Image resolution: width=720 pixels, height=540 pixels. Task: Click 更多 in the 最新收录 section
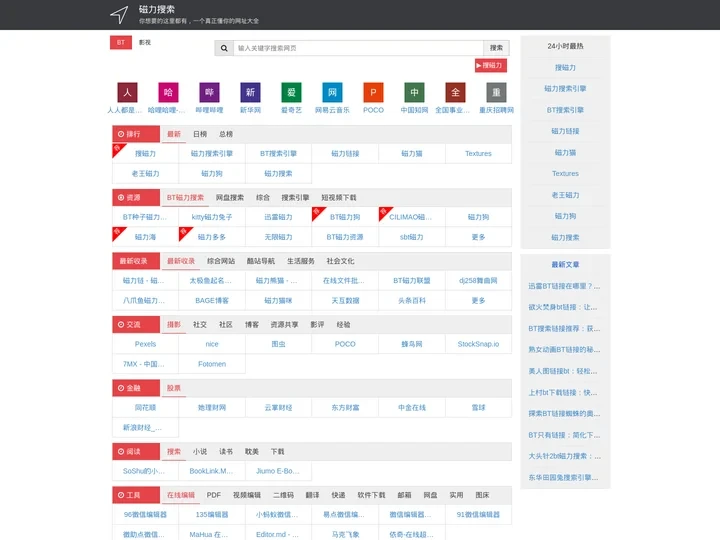478,300
